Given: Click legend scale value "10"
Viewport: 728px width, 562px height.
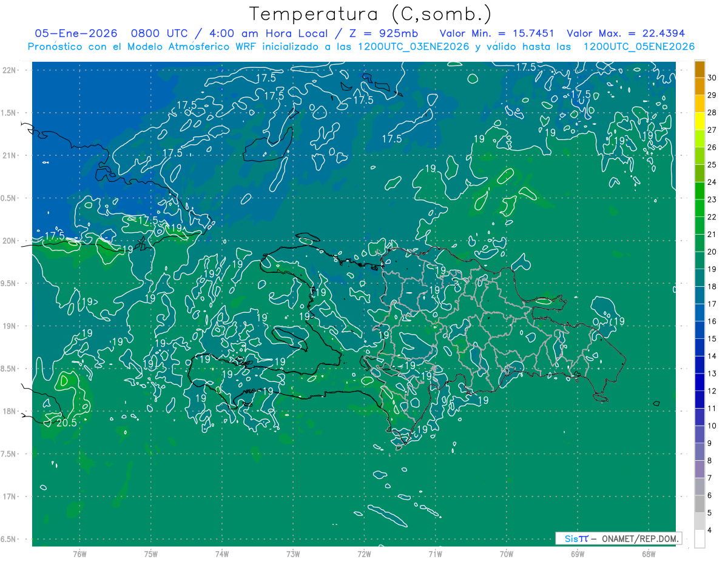Looking at the screenshot, I should [712, 426].
